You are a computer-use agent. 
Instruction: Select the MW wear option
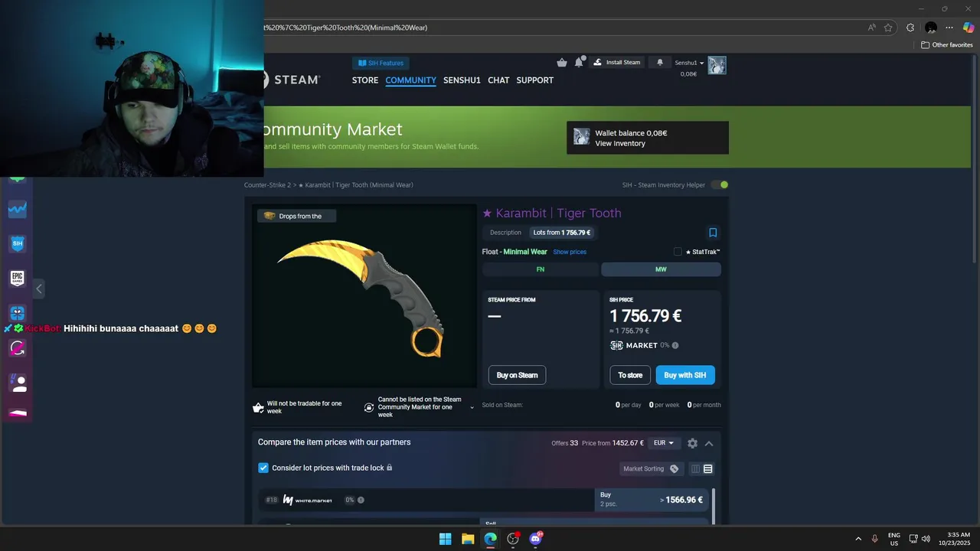click(661, 269)
